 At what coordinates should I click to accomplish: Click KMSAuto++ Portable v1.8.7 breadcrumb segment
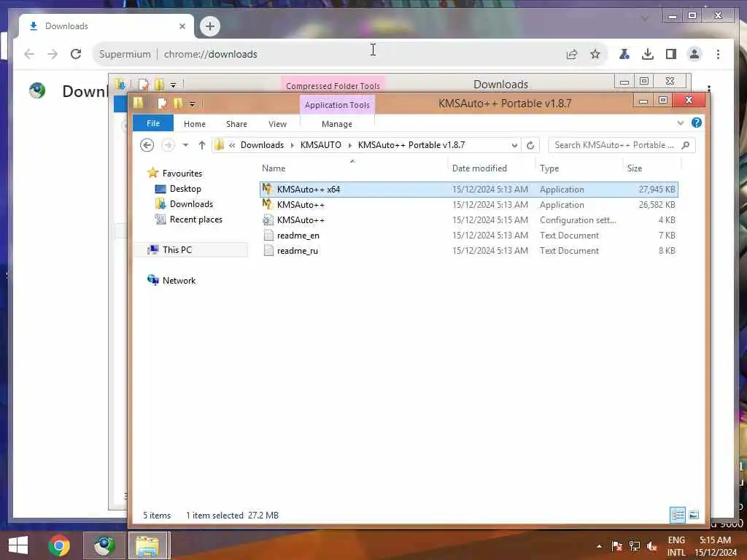click(411, 145)
